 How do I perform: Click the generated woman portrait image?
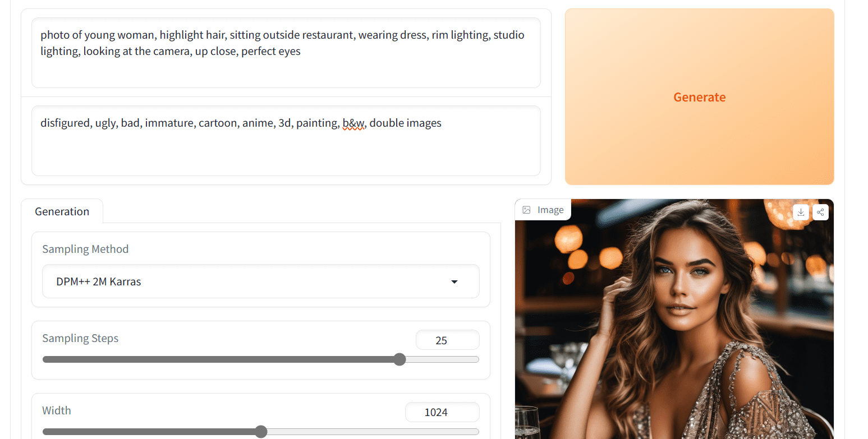point(674,319)
